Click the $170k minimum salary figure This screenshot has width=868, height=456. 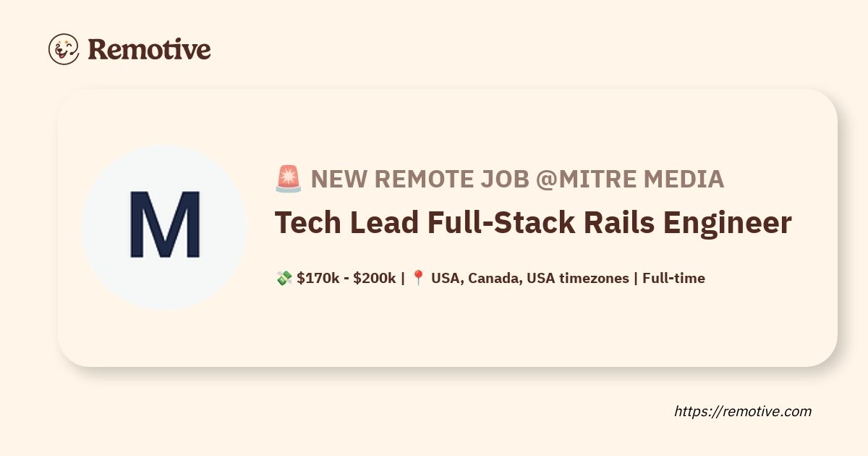(317, 278)
